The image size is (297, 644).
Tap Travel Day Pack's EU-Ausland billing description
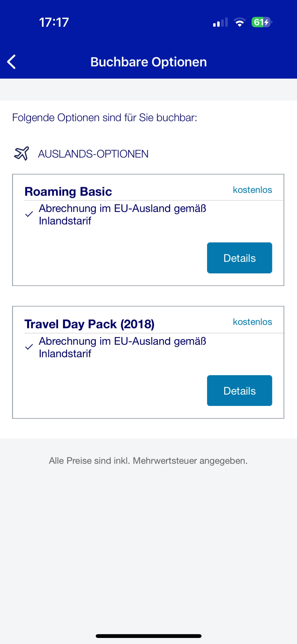[122, 347]
